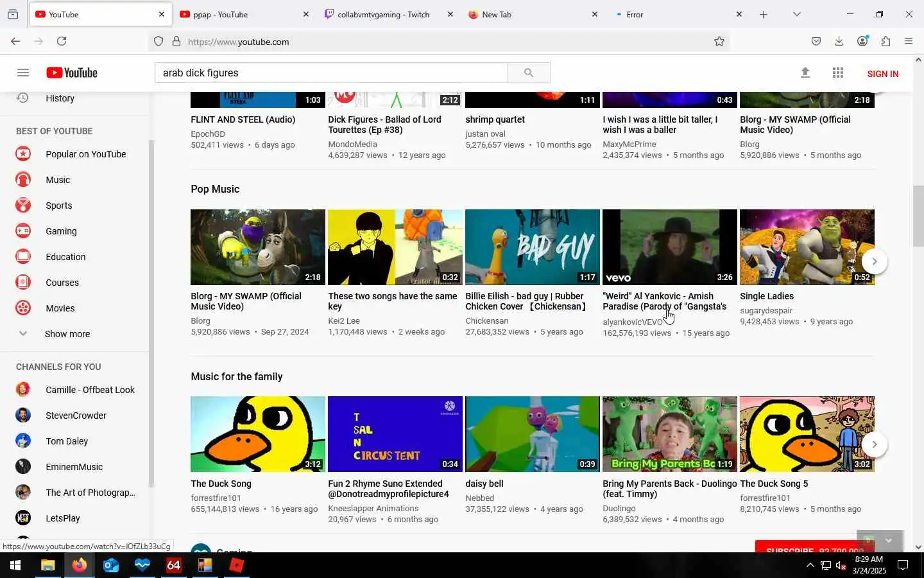Switch to the collabvmtvgaming - Twitch tab
The height and width of the screenshot is (578, 924).
pyautogui.click(x=383, y=14)
